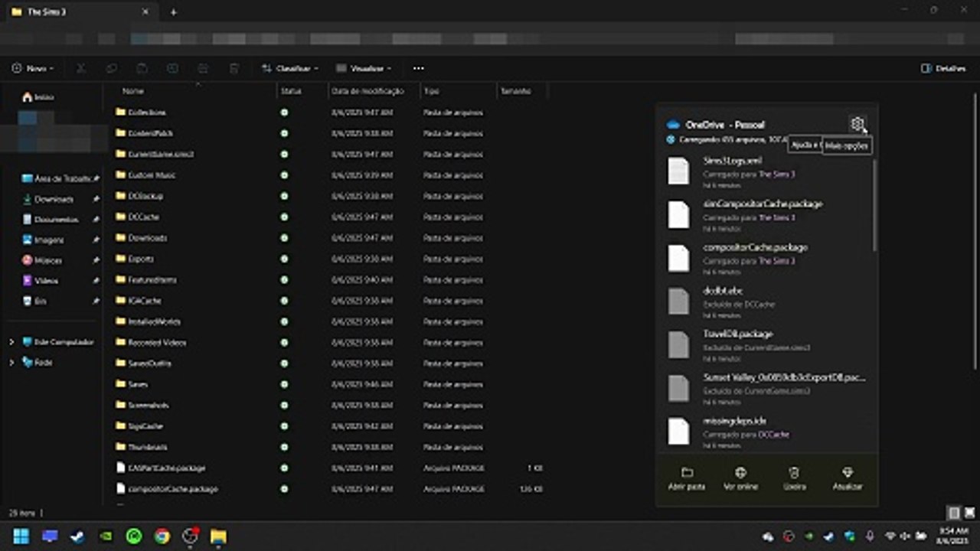Open the Visualizar view dropdown
Image resolution: width=980 pixels, height=551 pixels.
click(x=364, y=68)
